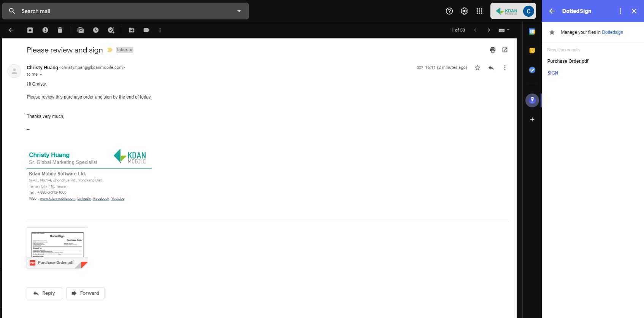
Task: Go to older email
Action: tap(489, 30)
